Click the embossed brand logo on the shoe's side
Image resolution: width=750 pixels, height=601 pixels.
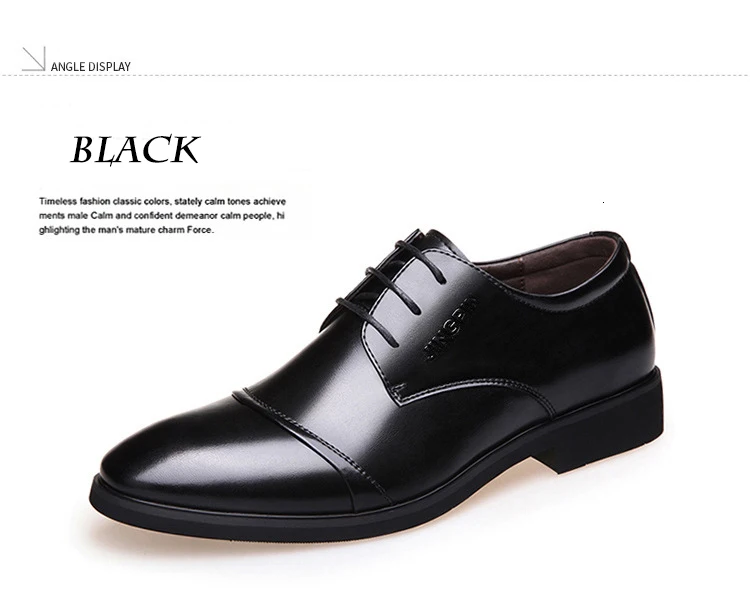coord(451,328)
